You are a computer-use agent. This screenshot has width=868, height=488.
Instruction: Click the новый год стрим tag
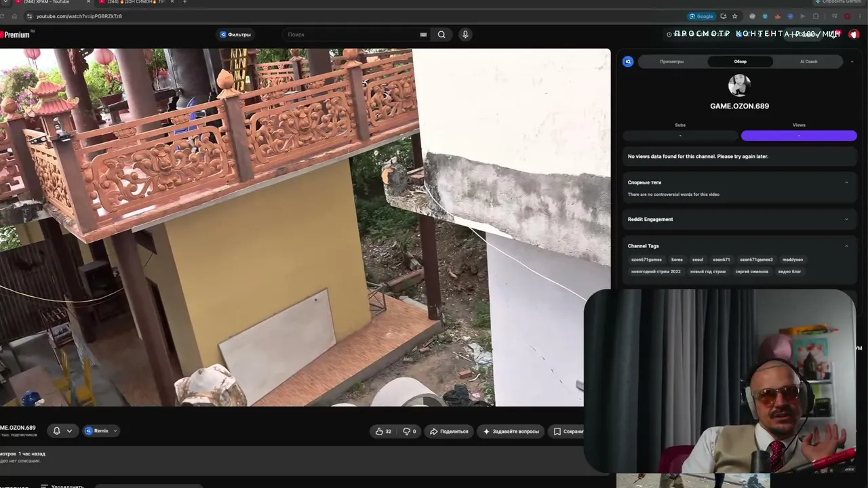[708, 272]
